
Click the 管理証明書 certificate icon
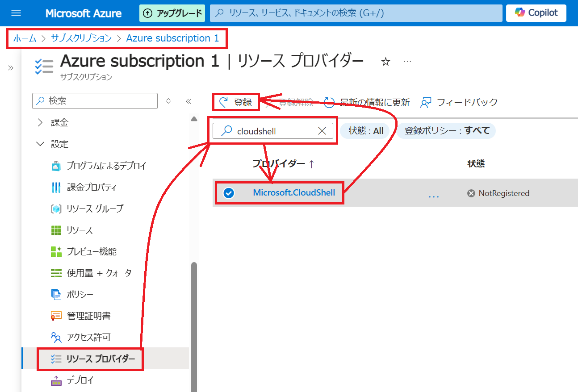[x=56, y=316]
